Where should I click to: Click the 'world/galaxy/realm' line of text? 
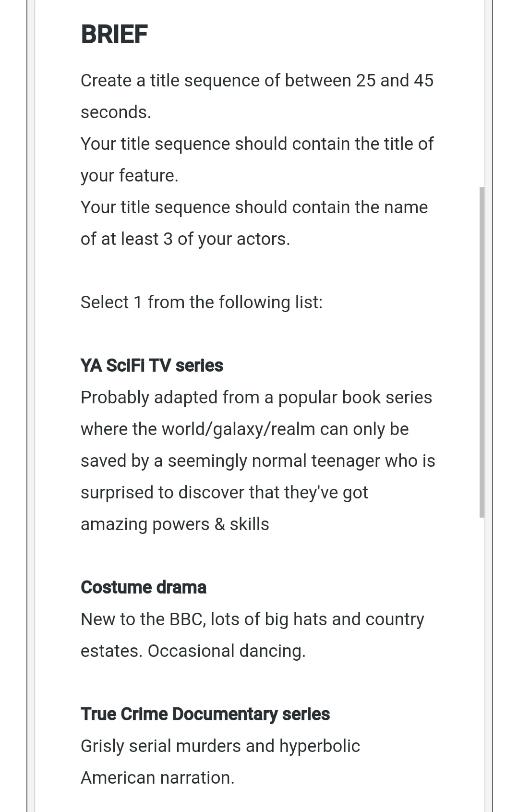point(244,429)
